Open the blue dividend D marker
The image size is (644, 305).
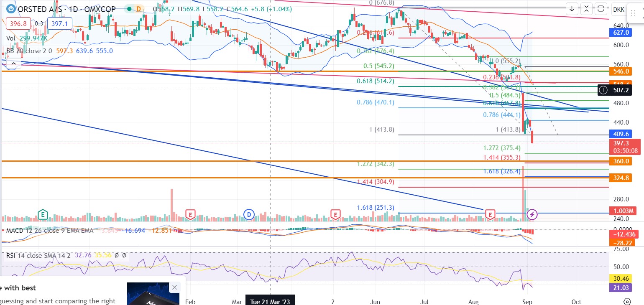tap(249, 215)
